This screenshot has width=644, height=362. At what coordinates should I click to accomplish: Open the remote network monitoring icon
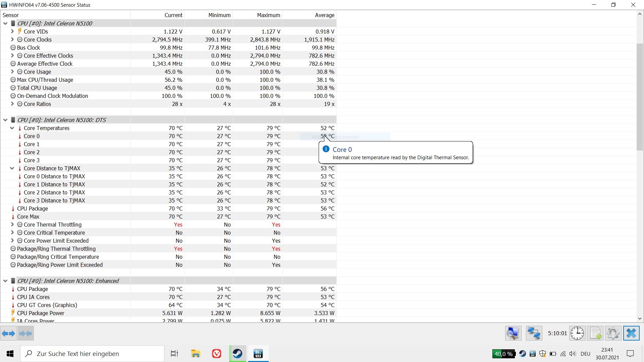pyautogui.click(x=534, y=334)
